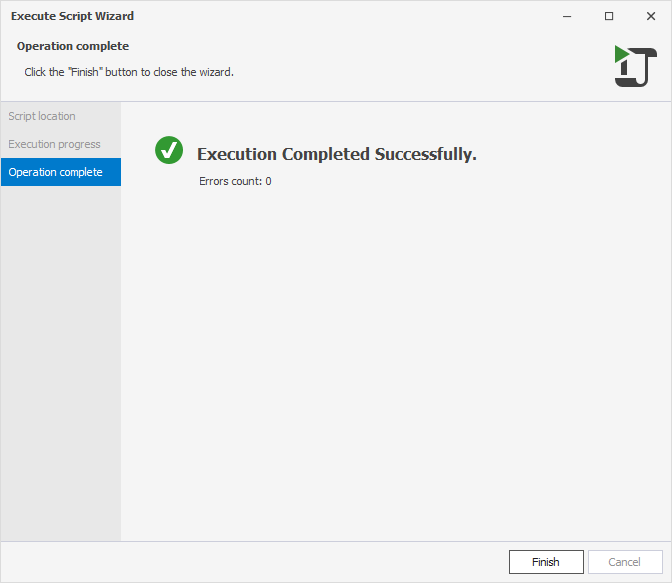Screen dimensions: 672x583
Task: Click the green success checkmark icon
Action: (169, 150)
